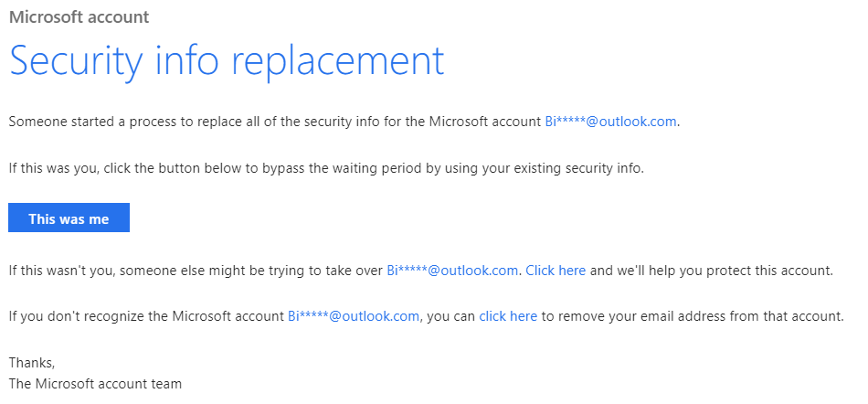
Task: Click the "The Microsoft account team" signature line
Action: (x=95, y=383)
